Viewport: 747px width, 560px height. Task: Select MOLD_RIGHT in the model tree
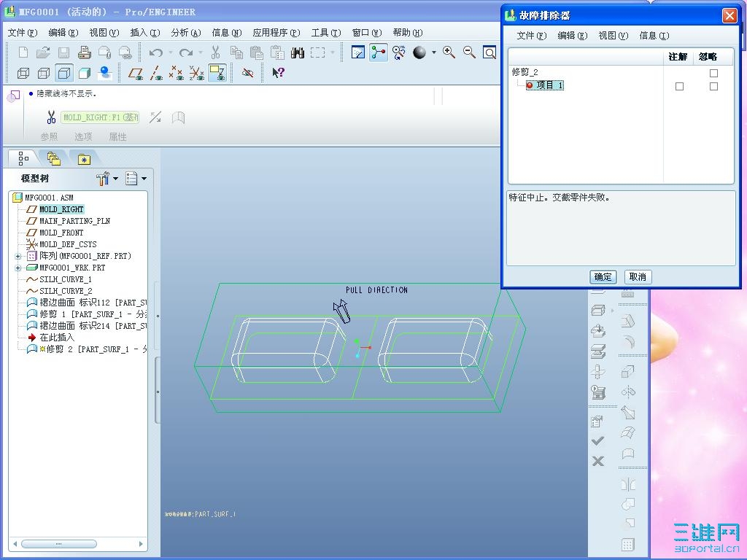click(61, 209)
